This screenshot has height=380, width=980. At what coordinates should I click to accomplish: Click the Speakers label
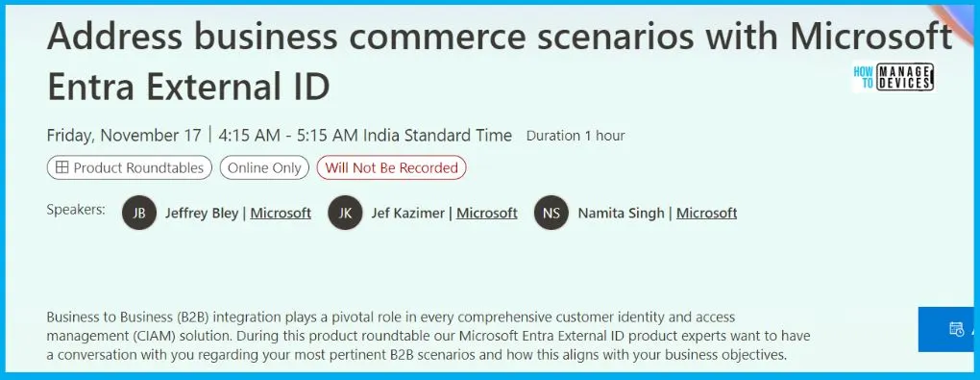(x=76, y=210)
